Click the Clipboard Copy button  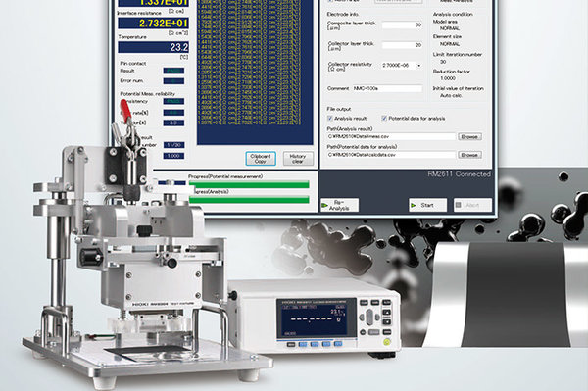[x=261, y=159]
